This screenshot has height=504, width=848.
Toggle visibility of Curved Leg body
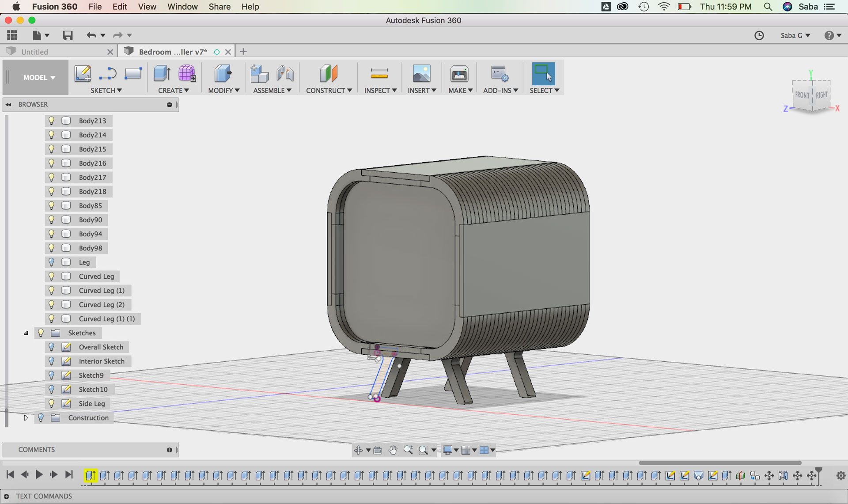tap(52, 276)
